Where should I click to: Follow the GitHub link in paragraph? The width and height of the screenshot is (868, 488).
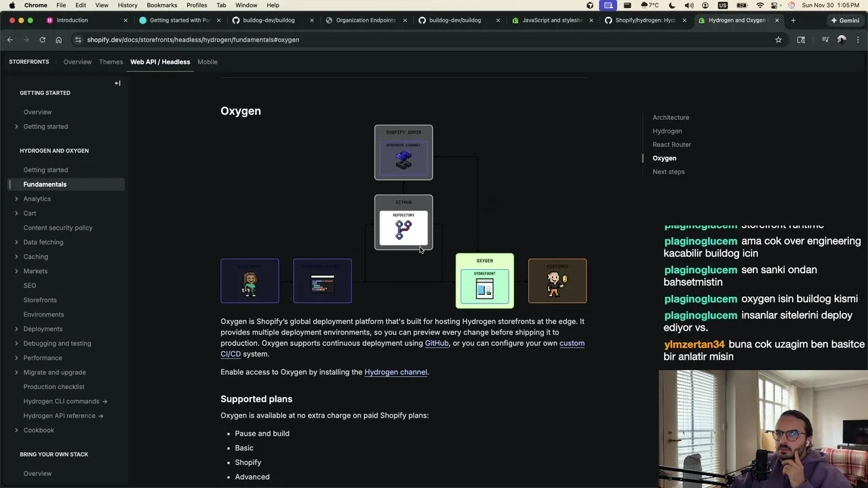pyautogui.click(x=437, y=344)
